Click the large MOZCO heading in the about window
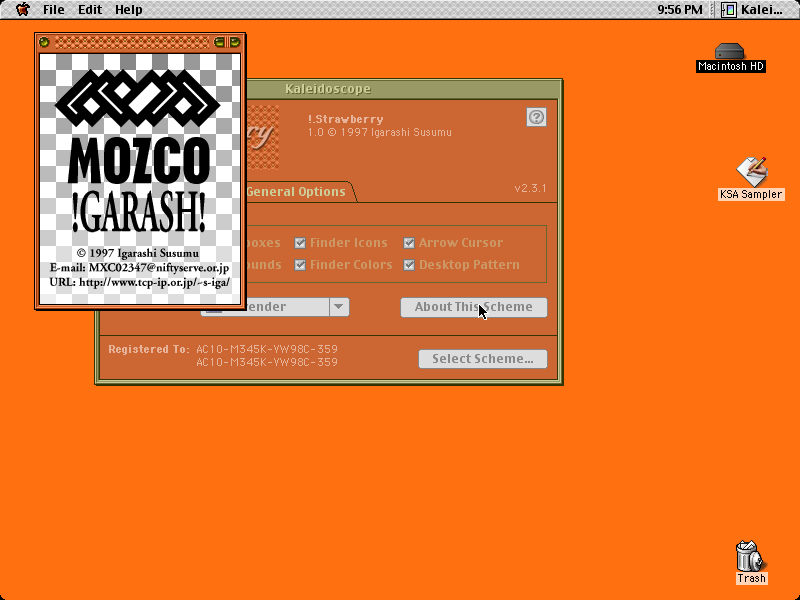800x600 pixels. pos(139,161)
